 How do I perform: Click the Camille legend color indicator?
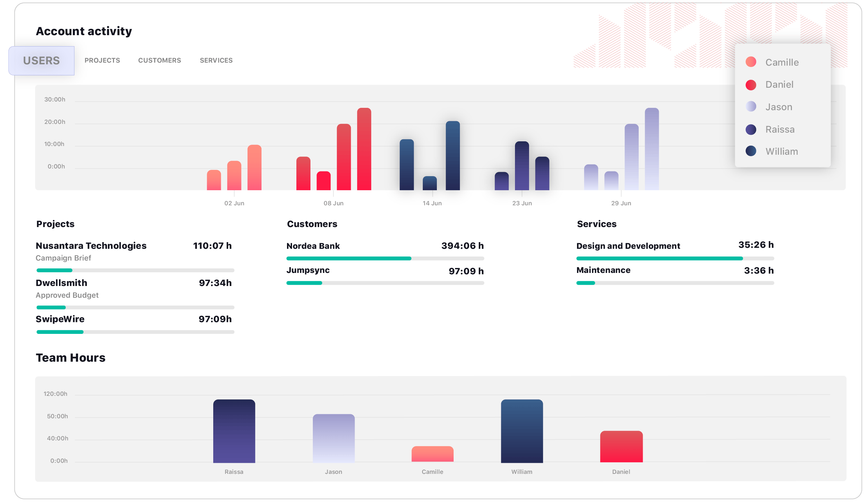coord(750,62)
